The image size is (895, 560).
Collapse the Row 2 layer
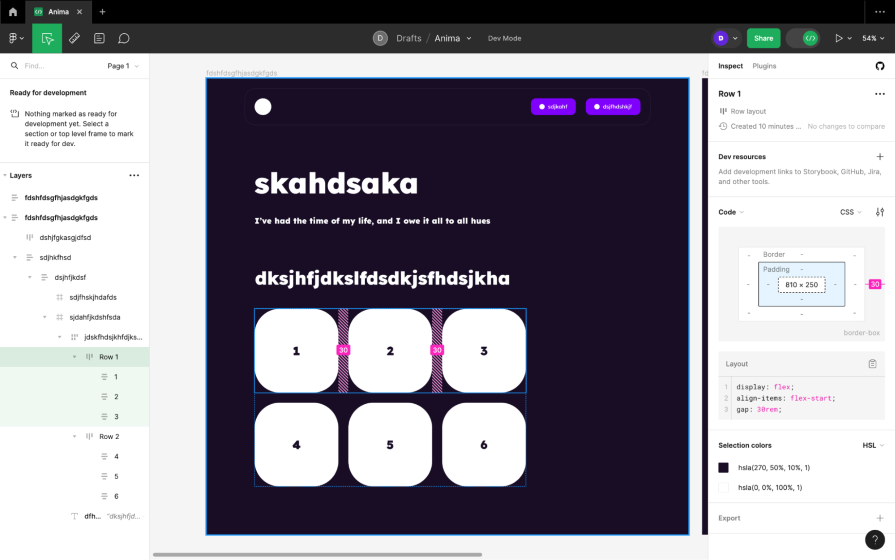74,437
